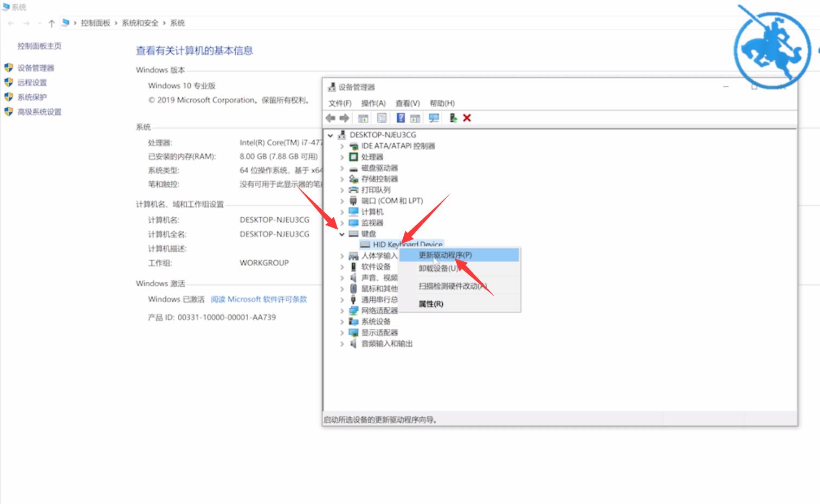
Task: Go to 控制面板主页 link
Action: pos(40,46)
